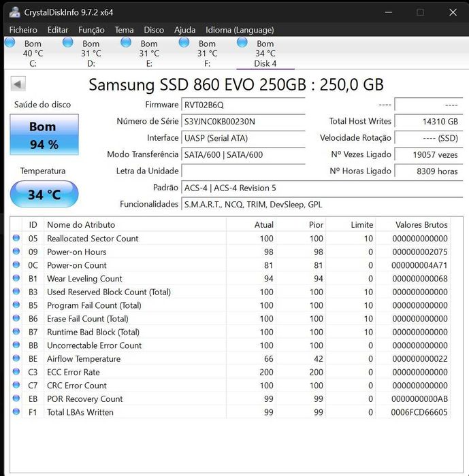Click the Atual column header
Viewport: 469px width, 476px height.
click(x=251, y=224)
